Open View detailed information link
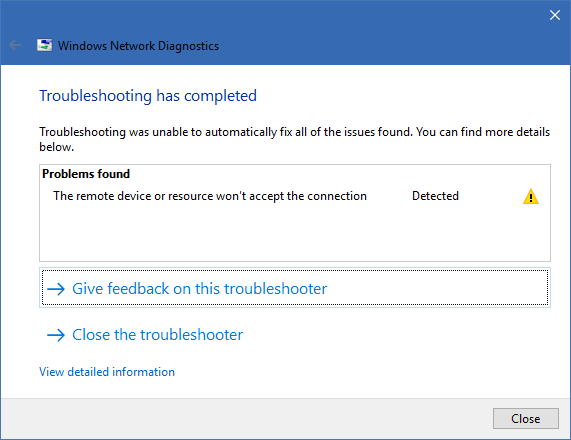Viewport: 571px width, 440px height. pos(107,372)
